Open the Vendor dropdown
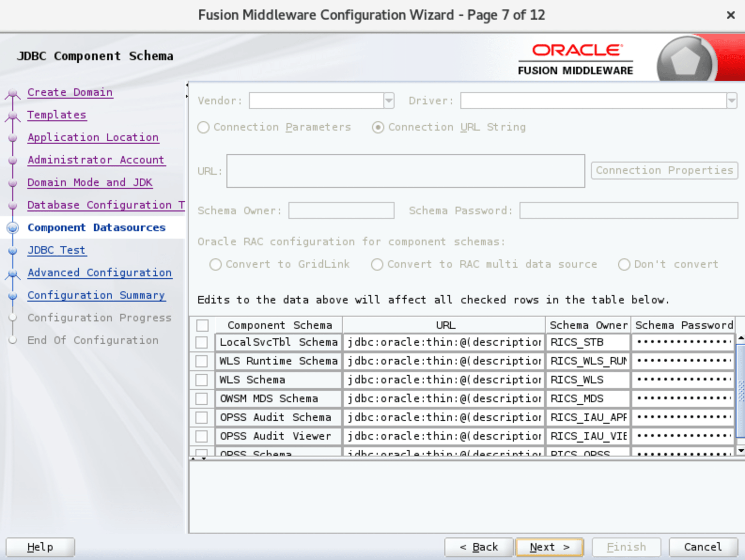This screenshot has height=560, width=745. pyautogui.click(x=389, y=100)
